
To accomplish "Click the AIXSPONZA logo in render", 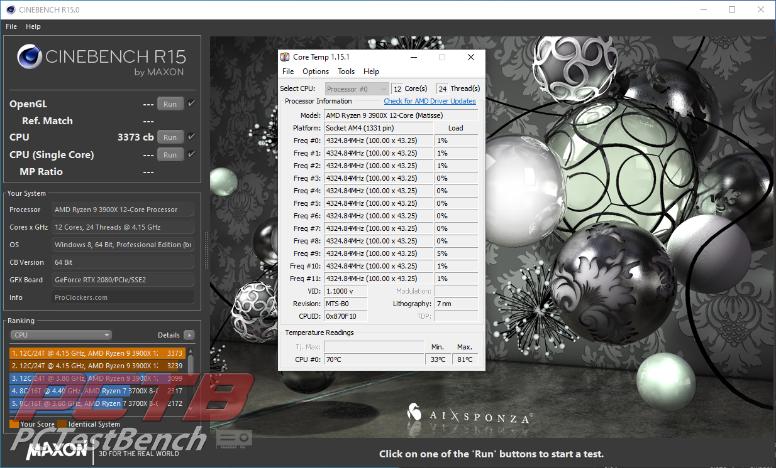I will click(x=468, y=415).
